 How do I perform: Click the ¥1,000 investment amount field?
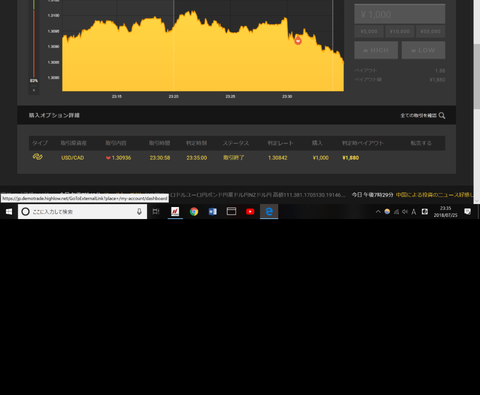pos(400,14)
